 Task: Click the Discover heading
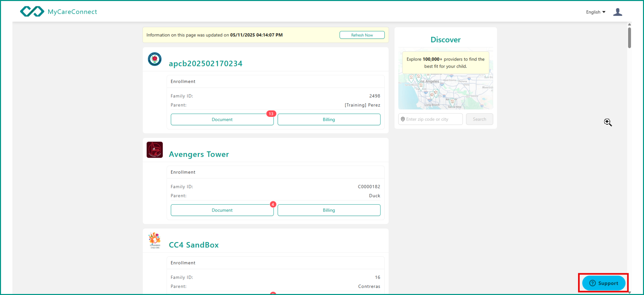(445, 40)
